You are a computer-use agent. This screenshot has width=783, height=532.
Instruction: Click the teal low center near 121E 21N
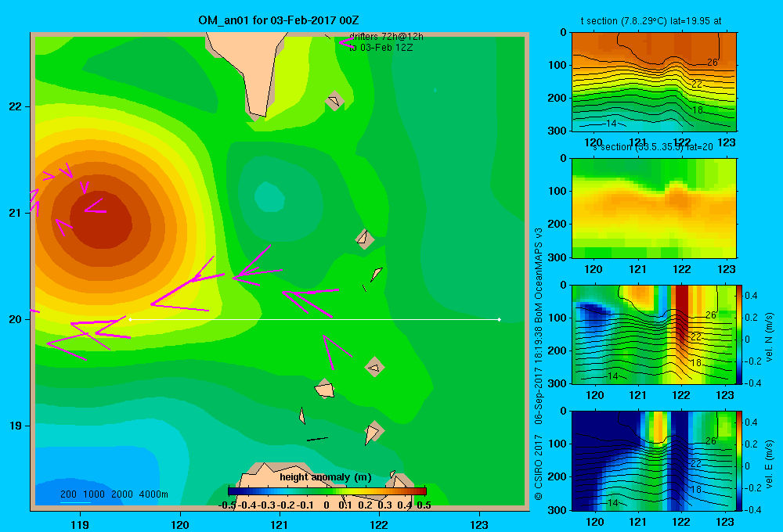click(269, 197)
